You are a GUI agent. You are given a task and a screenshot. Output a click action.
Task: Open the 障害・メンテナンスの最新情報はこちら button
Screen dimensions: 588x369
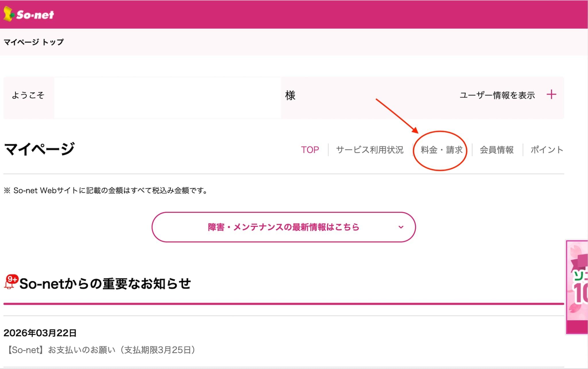283,227
